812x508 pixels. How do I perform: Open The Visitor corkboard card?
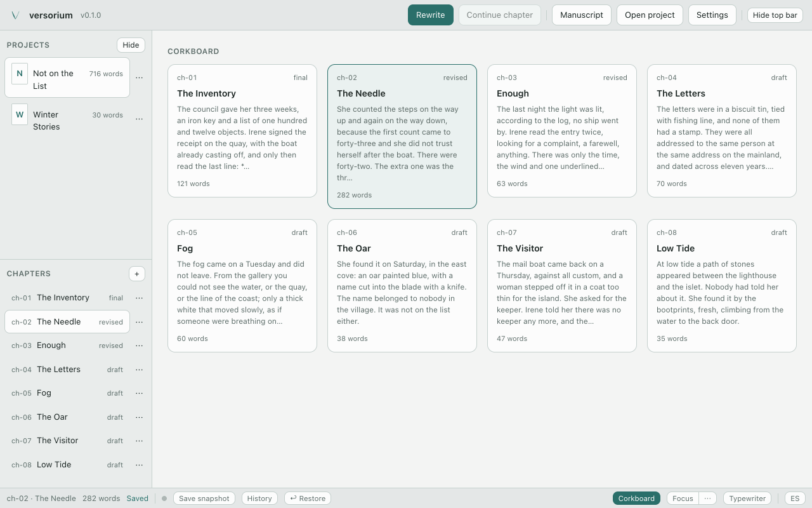[562, 286]
